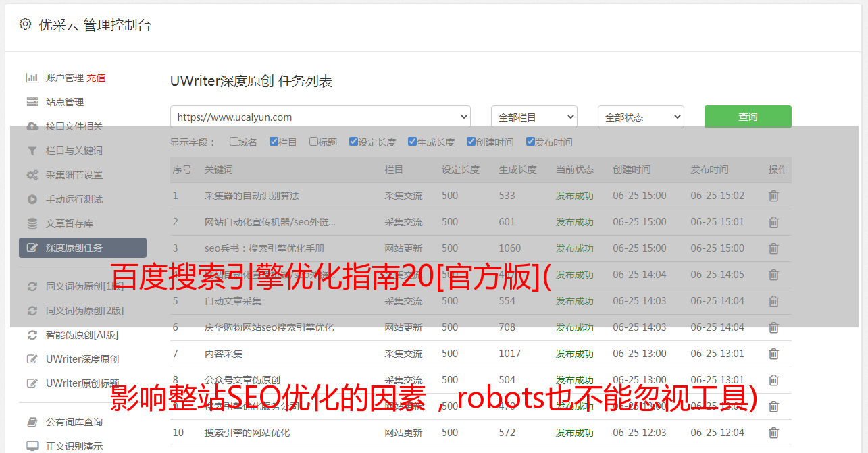Screen dimensions: 868x453
Task: Click the cloud icon for 接口文件相关
Action: point(32,126)
